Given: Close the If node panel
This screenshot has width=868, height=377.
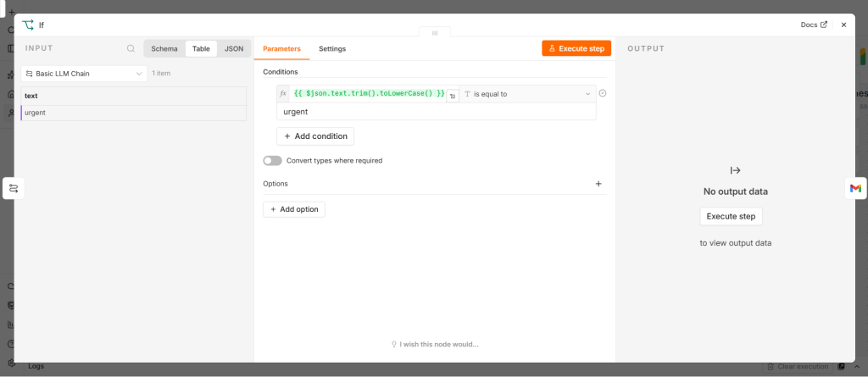Looking at the screenshot, I should pos(843,25).
